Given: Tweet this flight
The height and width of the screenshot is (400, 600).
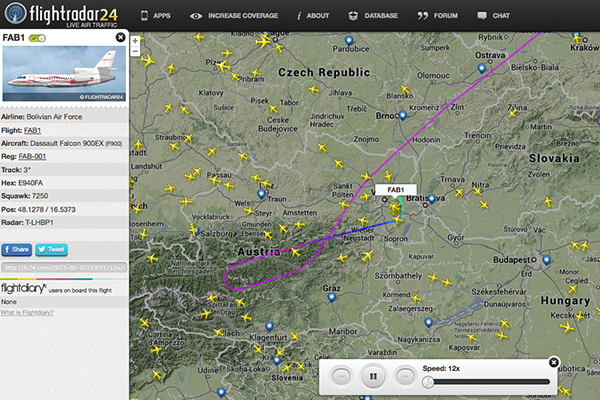Looking at the screenshot, I should tap(52, 250).
